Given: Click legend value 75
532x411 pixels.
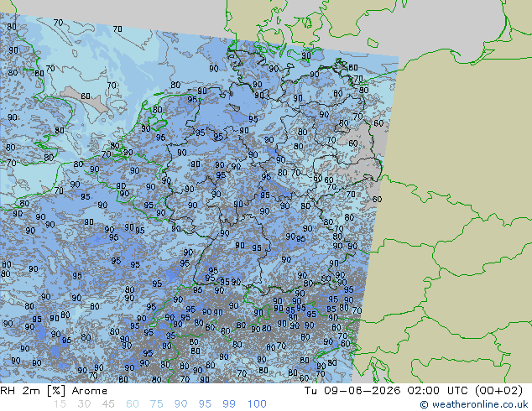Looking at the screenshot, I should point(156,404).
